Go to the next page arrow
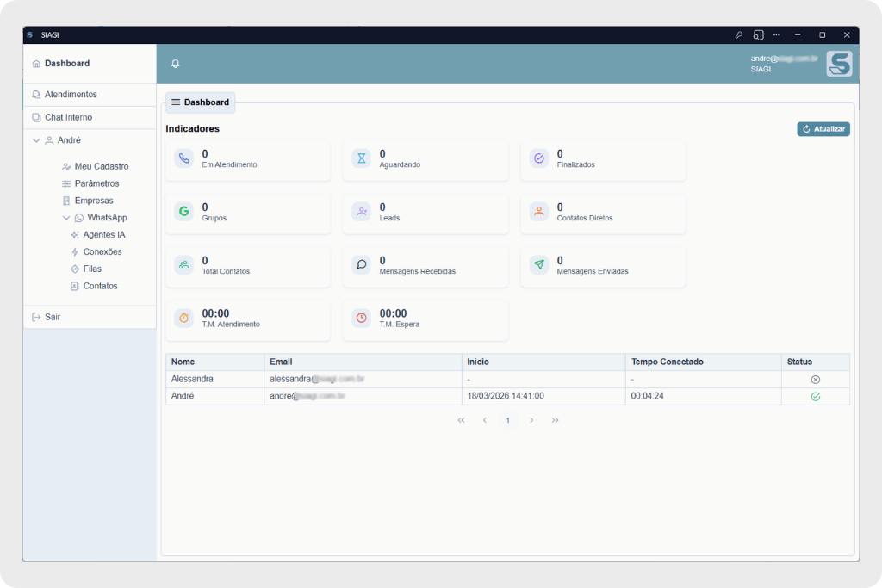The image size is (882, 588). point(531,420)
